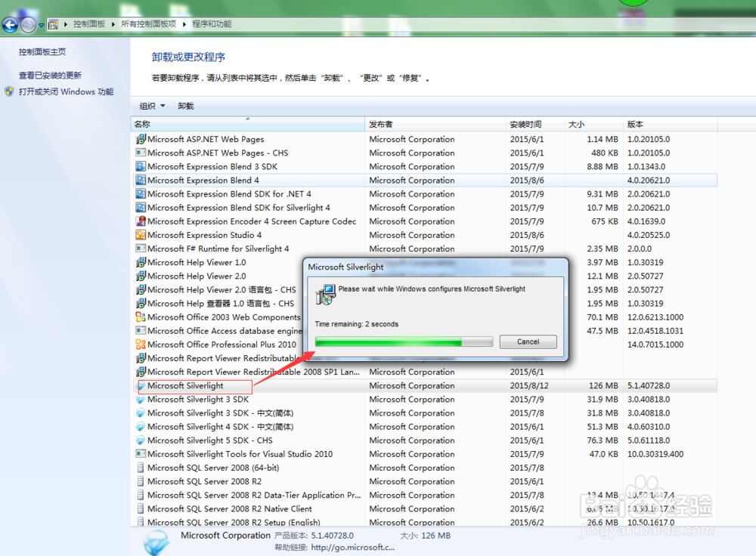Viewport: 756px width, 556px height.
Task: Click the Control Panel icon in address bar
Action: (53, 24)
